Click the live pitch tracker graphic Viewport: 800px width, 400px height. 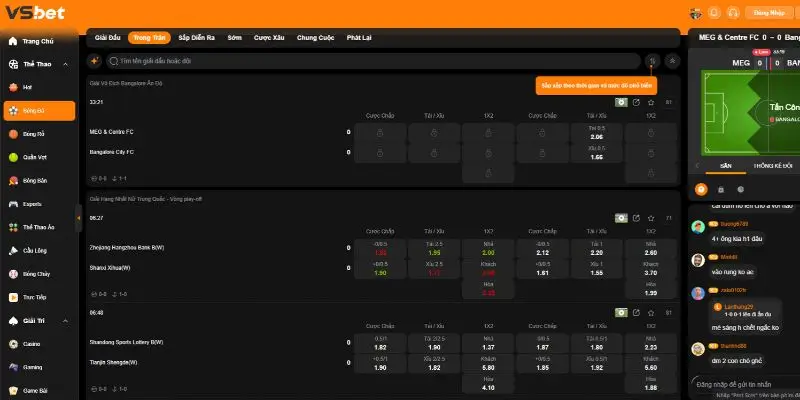pos(751,113)
